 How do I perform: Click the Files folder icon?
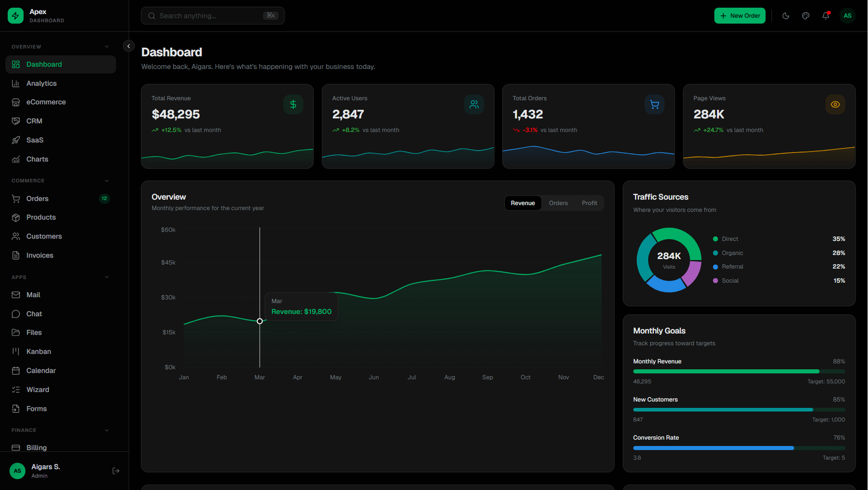[x=16, y=332]
